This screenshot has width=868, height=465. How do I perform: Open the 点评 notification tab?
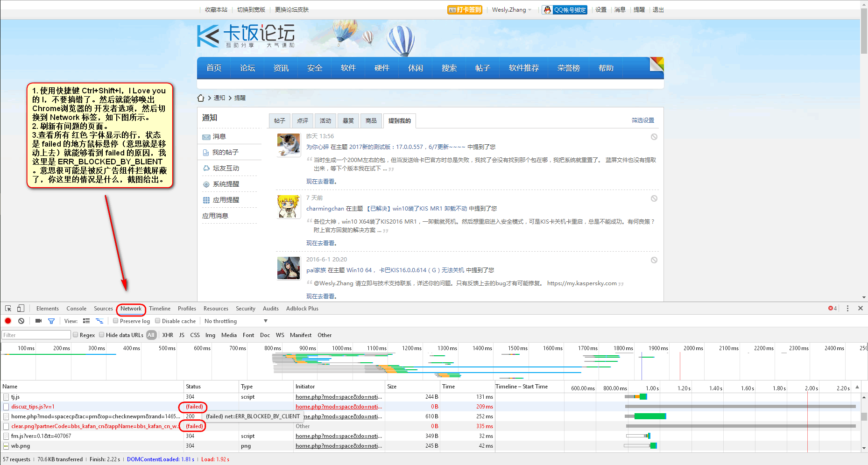pos(303,121)
